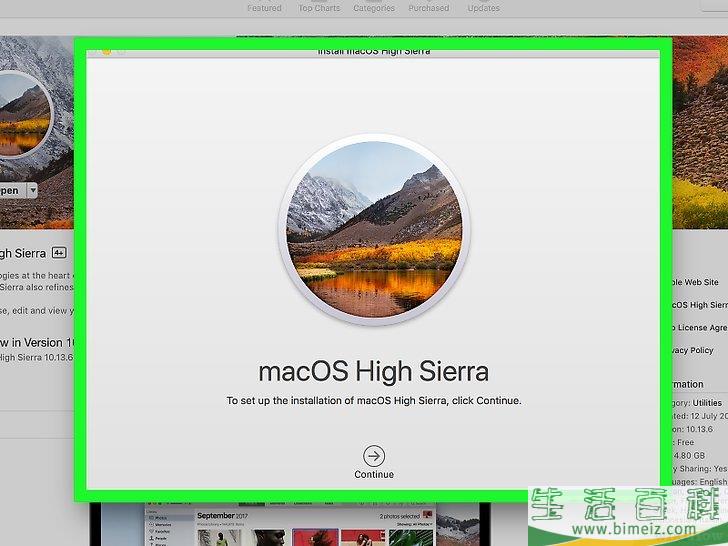Click 'To set up the installation' instruction text

tap(374, 400)
